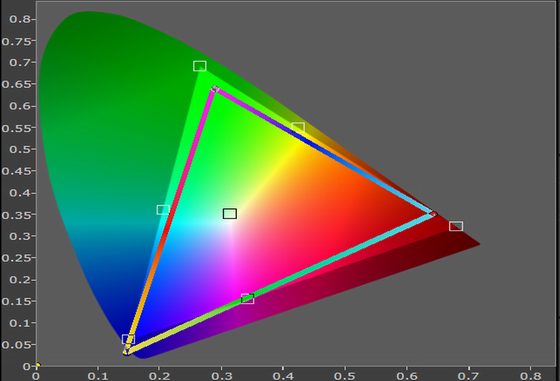Click the 0.65 axis label
560x381 pixels.
pos(17,85)
